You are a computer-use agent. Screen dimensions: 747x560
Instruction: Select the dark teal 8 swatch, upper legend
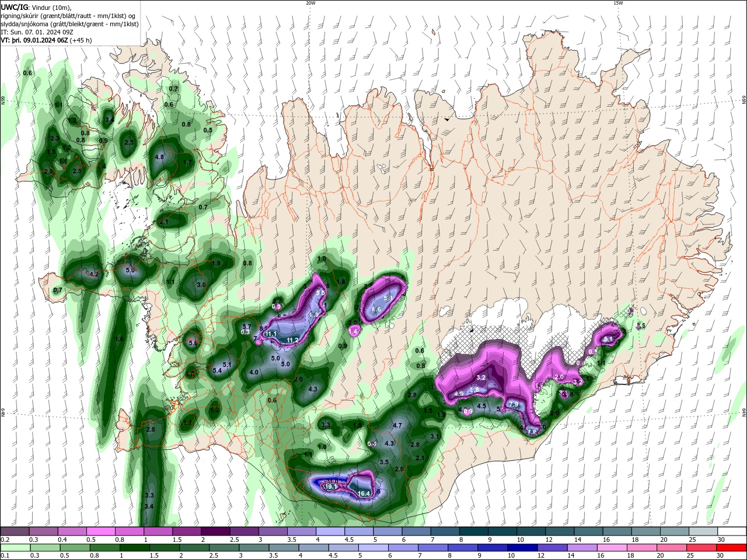coord(474,531)
